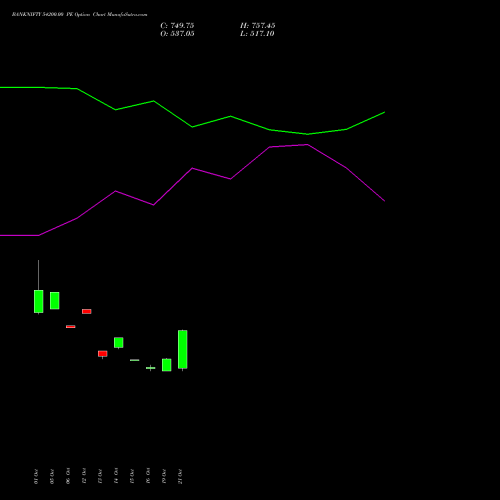The width and height of the screenshot is (500, 500).
Task: Click the high value H: 757.45
Action: point(258,26)
